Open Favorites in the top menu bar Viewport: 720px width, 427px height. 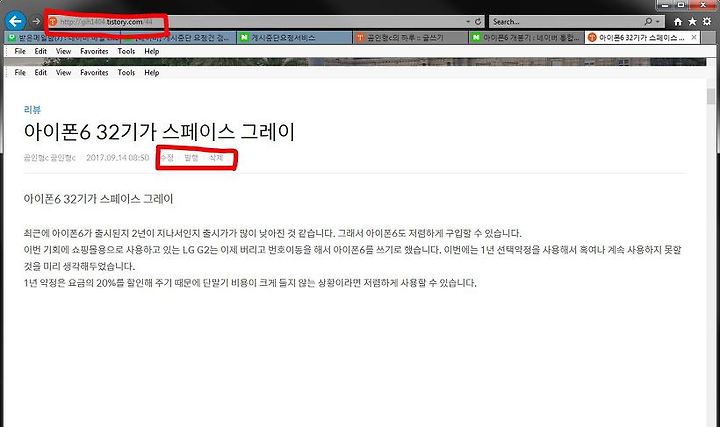(x=94, y=51)
